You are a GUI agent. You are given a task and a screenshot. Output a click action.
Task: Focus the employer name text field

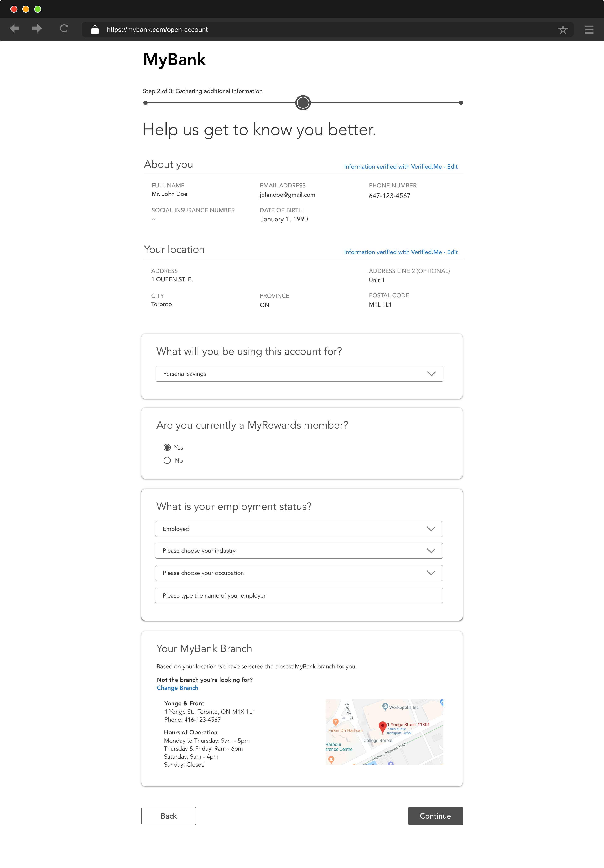coord(299,596)
